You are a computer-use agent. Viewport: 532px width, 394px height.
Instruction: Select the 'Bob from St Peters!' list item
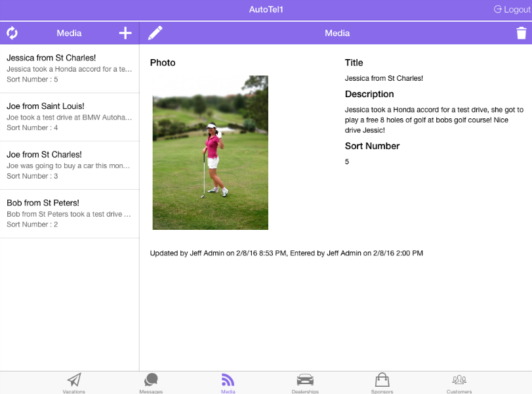coord(70,213)
